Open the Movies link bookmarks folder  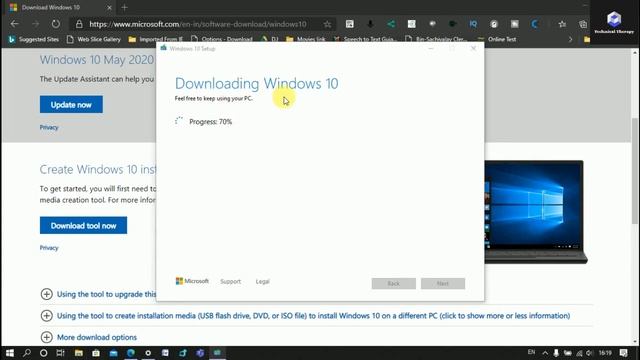click(306, 39)
